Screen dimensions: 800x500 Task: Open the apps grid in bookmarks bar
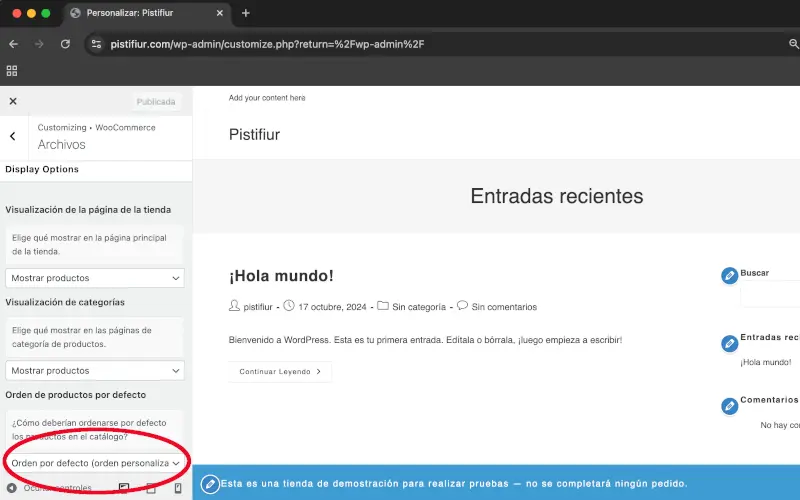(12, 70)
